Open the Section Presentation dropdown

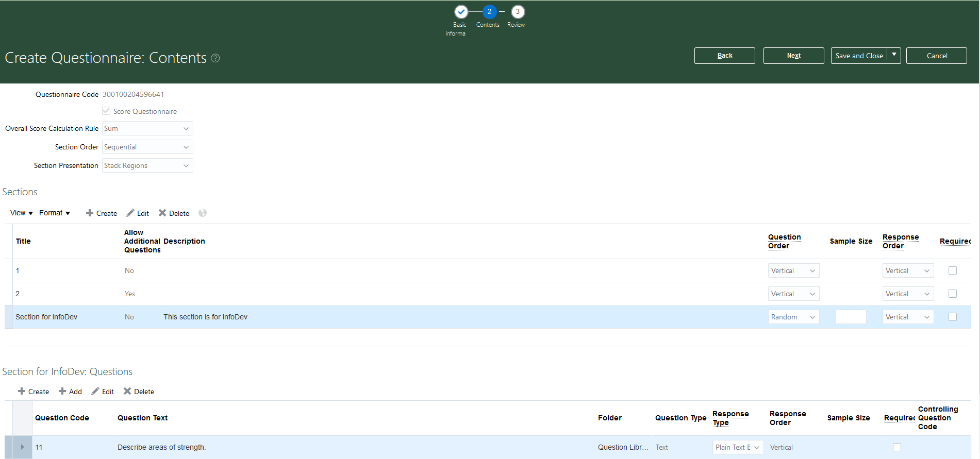pos(147,165)
